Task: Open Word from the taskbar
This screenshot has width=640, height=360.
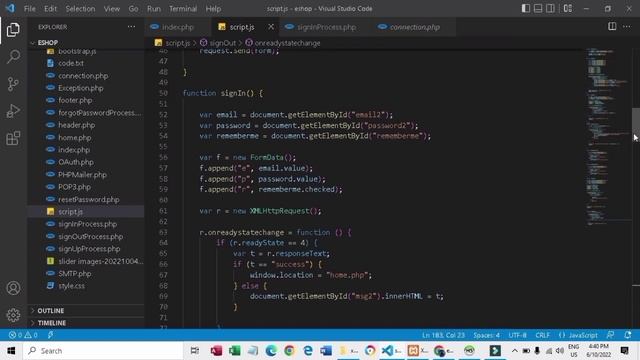Action: (326, 351)
